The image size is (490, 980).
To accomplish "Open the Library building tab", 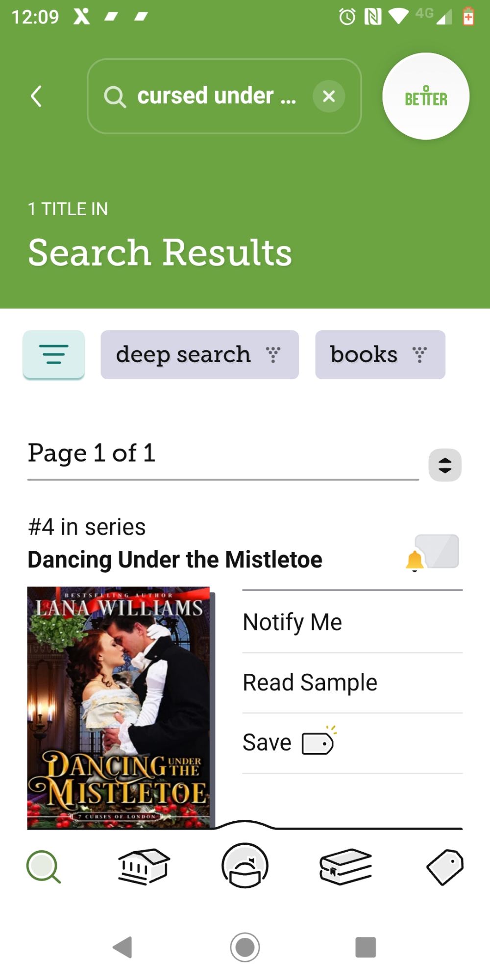I will coord(144,867).
